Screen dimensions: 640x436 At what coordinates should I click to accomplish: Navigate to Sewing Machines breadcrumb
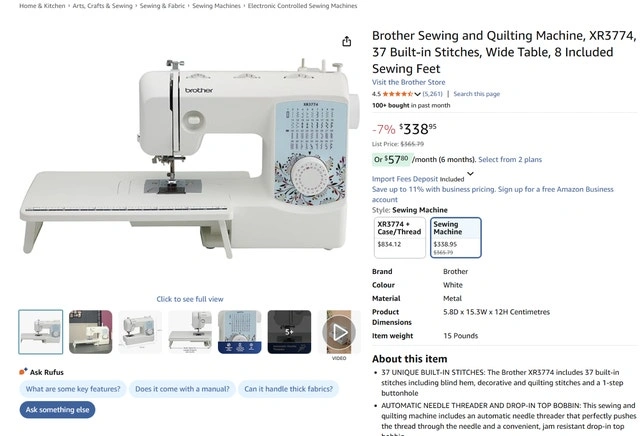pos(216,6)
